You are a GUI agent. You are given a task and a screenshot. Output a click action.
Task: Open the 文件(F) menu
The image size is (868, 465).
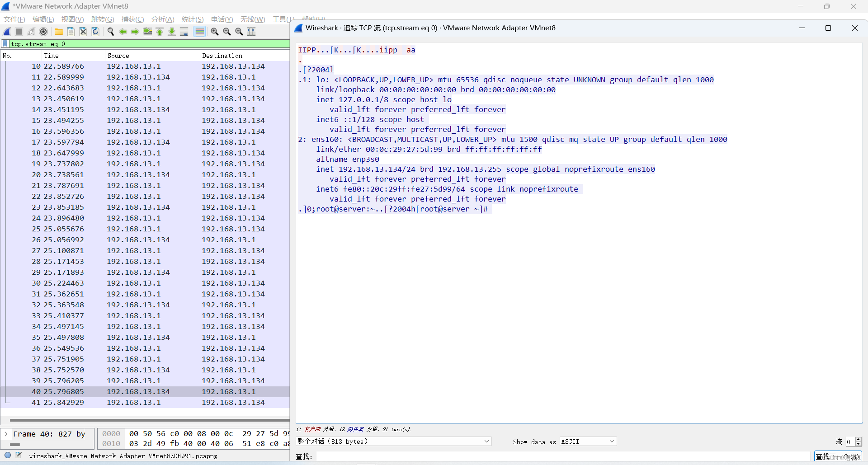(14, 19)
